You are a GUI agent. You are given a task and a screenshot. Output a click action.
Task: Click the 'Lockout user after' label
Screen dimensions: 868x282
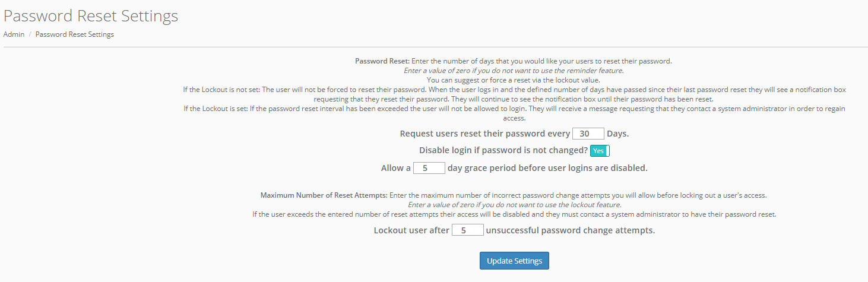[x=411, y=230]
